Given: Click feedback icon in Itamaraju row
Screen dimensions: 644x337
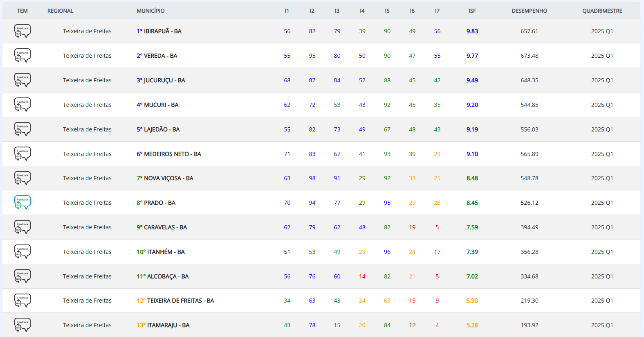Looking at the screenshot, I should click(22, 325).
